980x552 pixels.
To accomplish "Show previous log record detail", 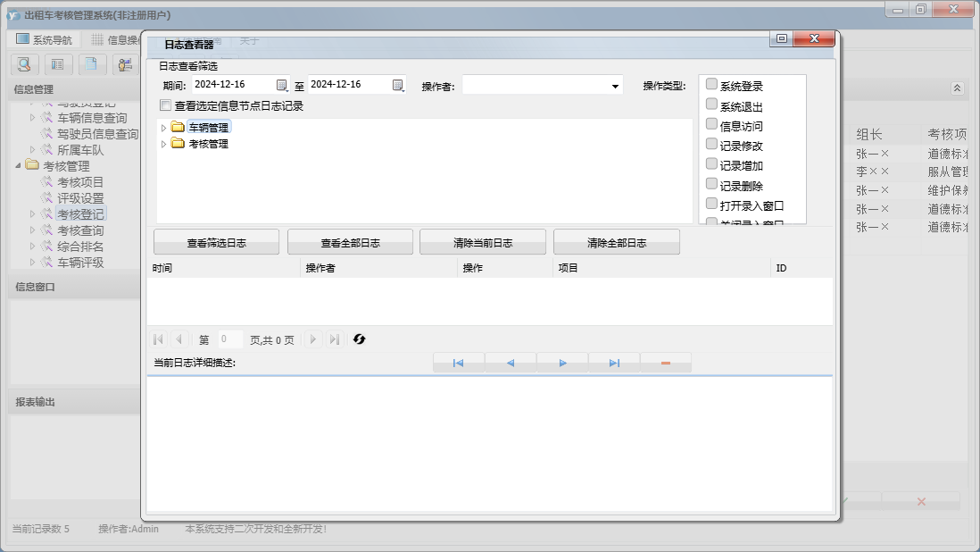I will [510, 363].
